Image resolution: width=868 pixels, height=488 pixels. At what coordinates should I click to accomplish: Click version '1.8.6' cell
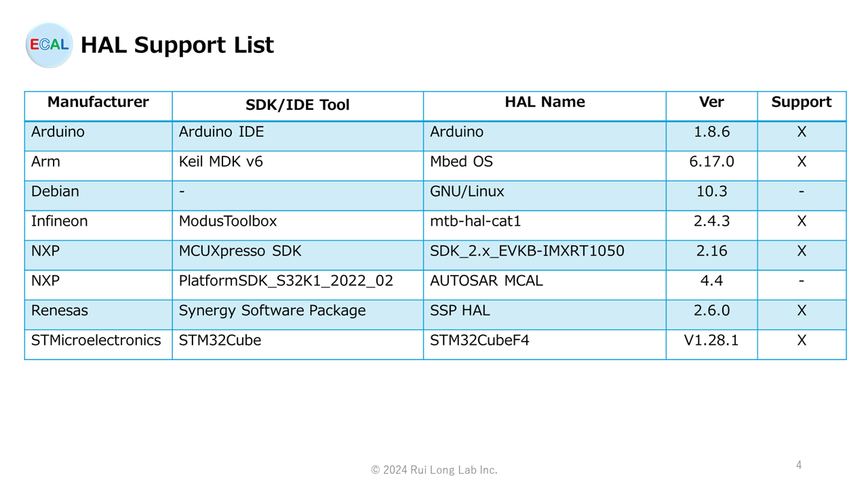[711, 136]
